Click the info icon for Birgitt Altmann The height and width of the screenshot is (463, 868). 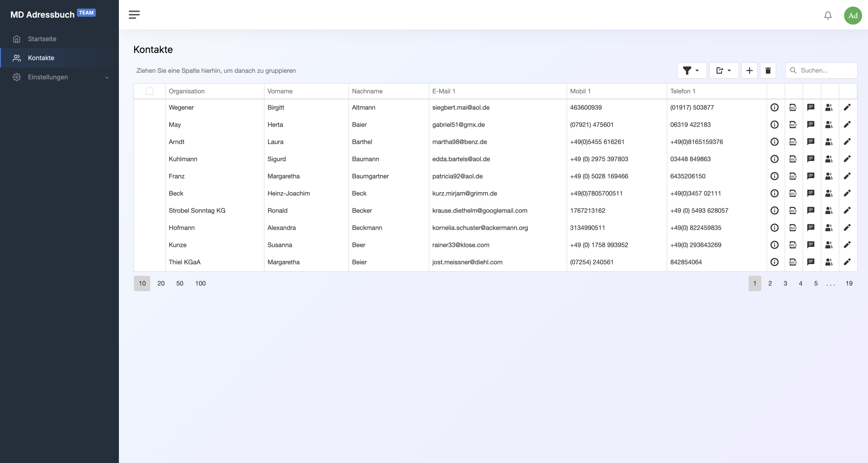[774, 108]
